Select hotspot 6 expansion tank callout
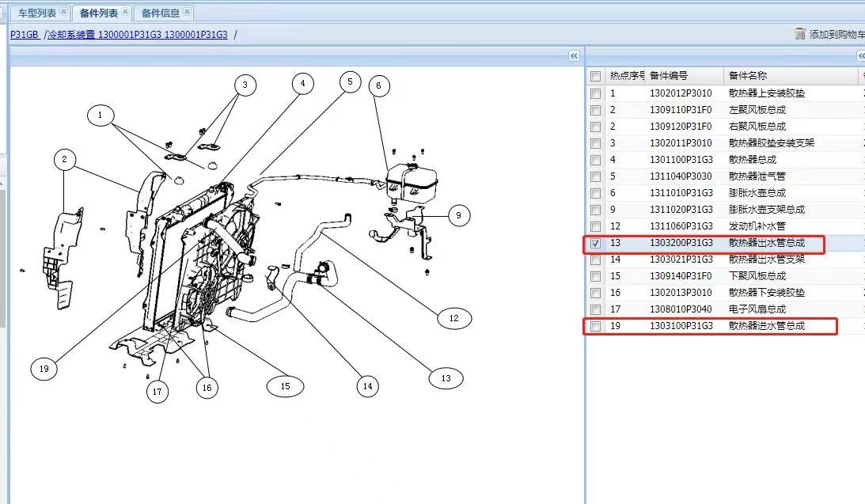Viewport: 865px width, 504px height. tap(379, 85)
